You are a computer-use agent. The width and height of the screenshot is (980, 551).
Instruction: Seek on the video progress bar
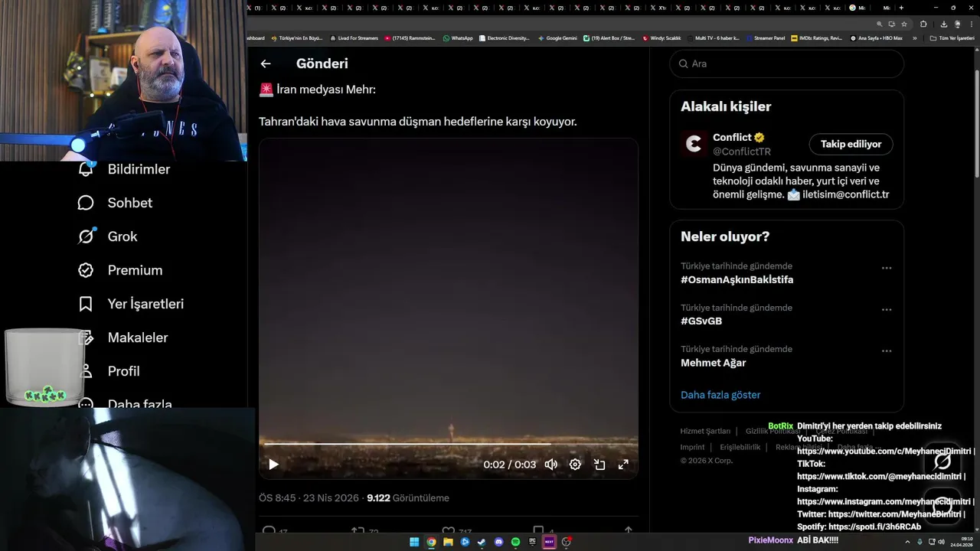point(448,443)
